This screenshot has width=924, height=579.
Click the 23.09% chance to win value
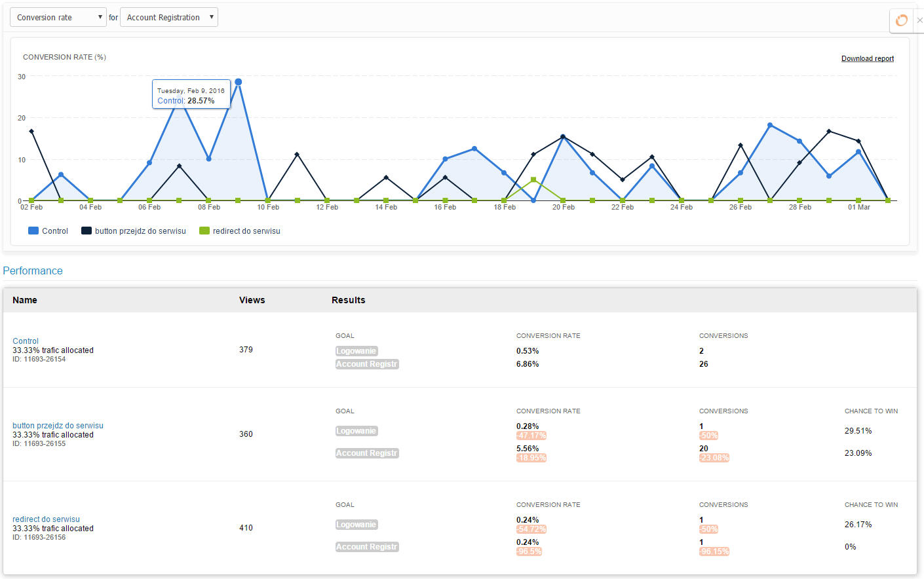point(858,453)
